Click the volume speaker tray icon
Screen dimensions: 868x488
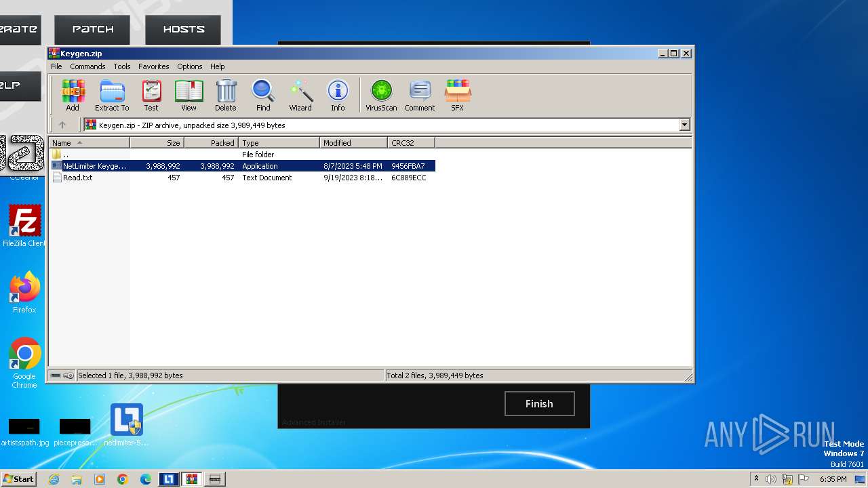pos(771,479)
